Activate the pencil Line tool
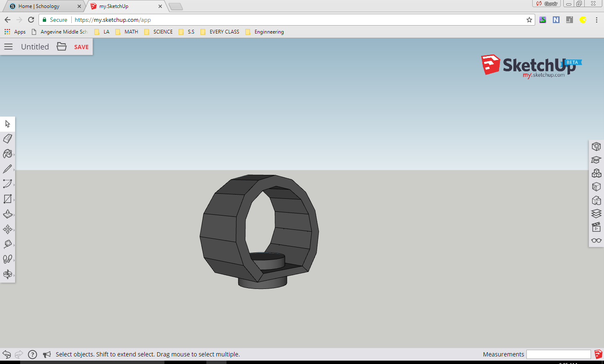 [8, 169]
